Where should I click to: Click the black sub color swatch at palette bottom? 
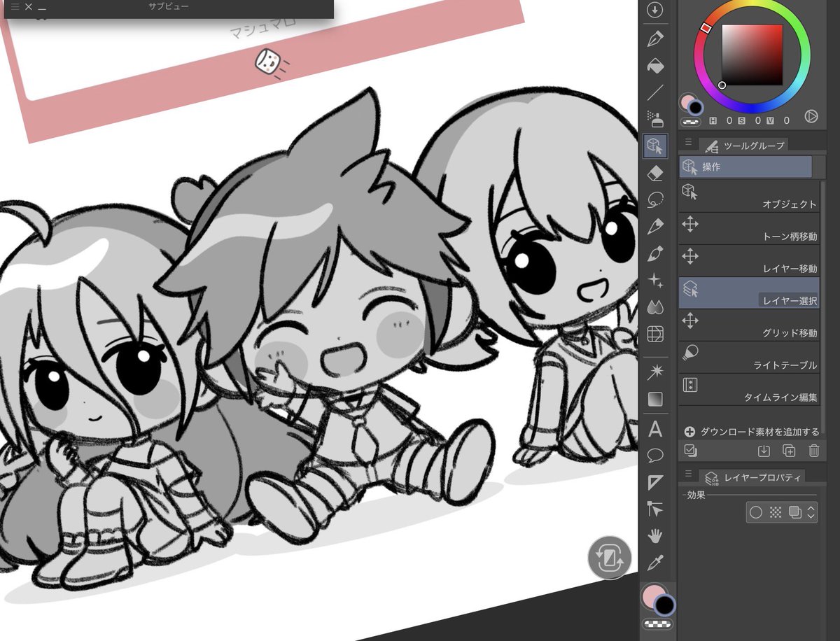pos(665,606)
